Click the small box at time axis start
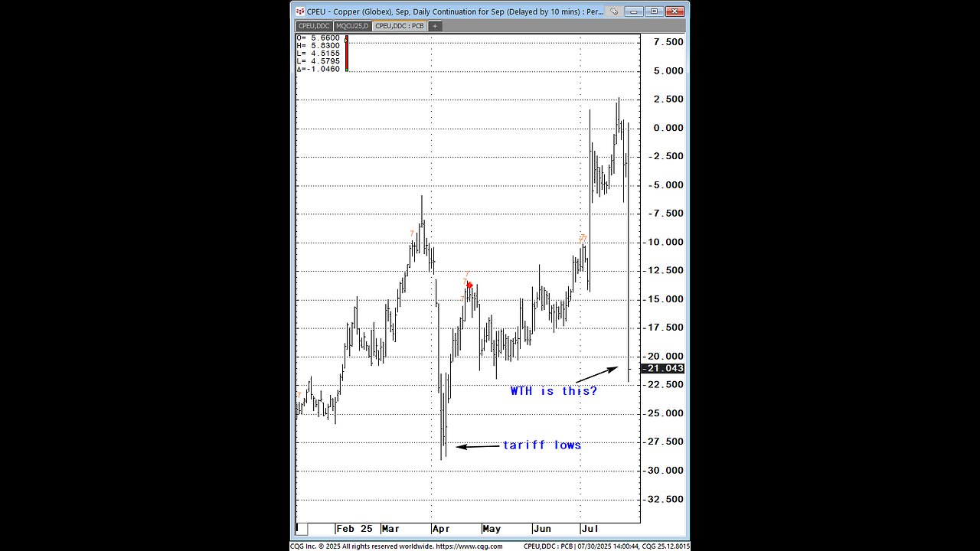Screen dimensions: 980x551 (x=302, y=529)
